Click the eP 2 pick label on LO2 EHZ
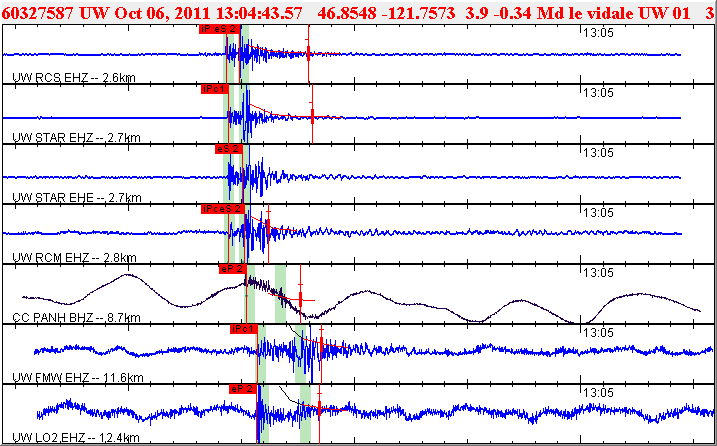717x446 pixels. pyautogui.click(x=243, y=389)
